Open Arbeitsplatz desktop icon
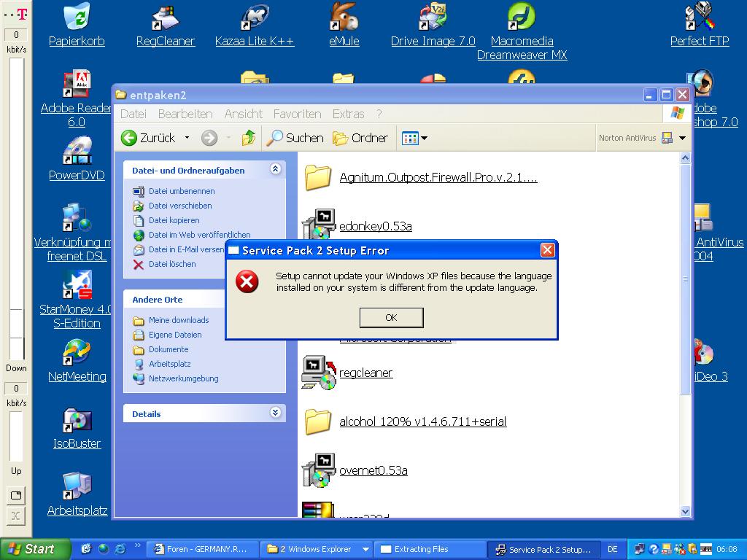The image size is (747, 560). click(77, 495)
